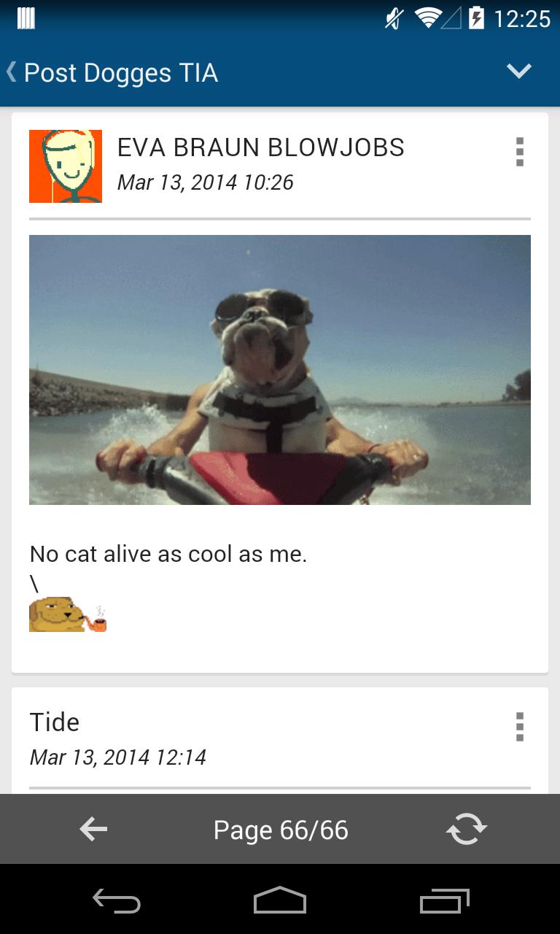
Task: Tap the muted vibrate status icon
Action: 394,18
